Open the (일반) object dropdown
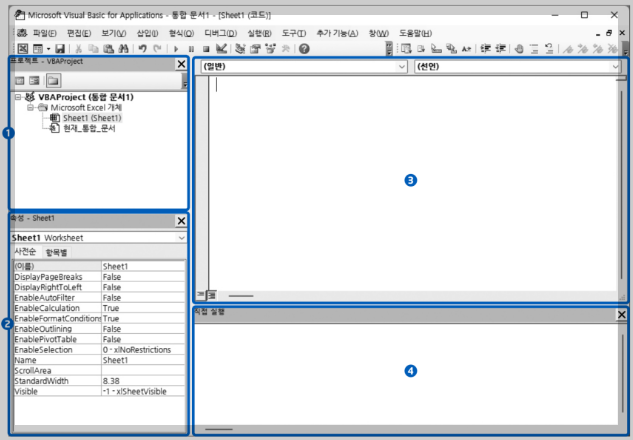This screenshot has height=440, width=633. pos(401,67)
